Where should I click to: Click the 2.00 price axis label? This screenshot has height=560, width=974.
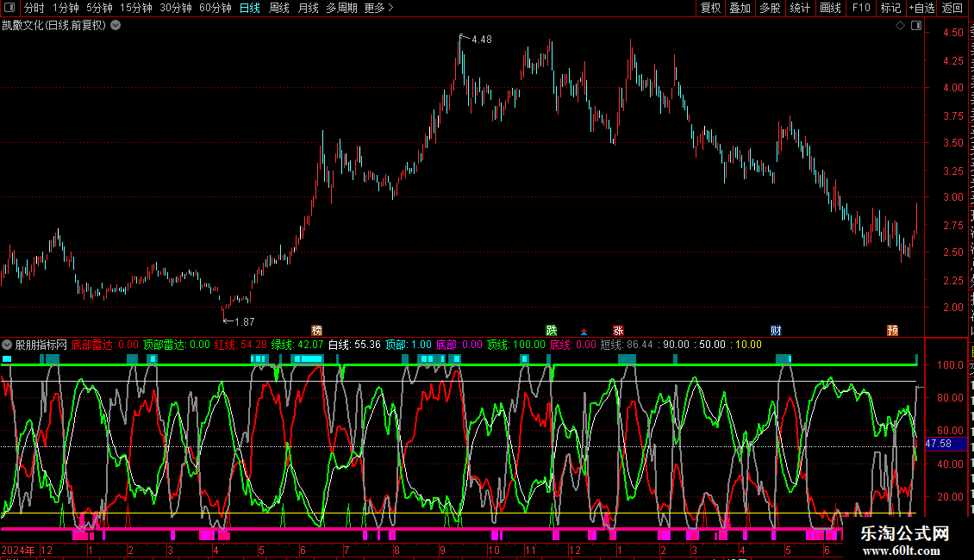(952, 308)
